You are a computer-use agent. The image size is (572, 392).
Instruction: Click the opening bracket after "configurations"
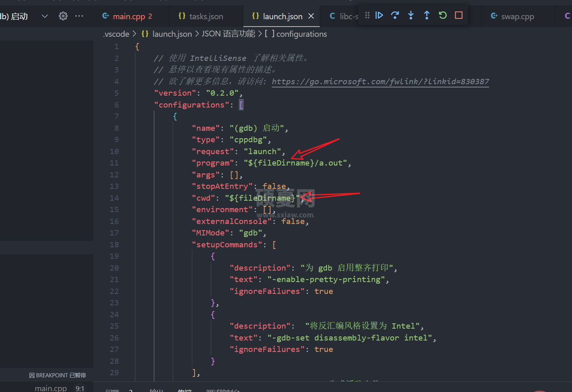[x=241, y=105]
